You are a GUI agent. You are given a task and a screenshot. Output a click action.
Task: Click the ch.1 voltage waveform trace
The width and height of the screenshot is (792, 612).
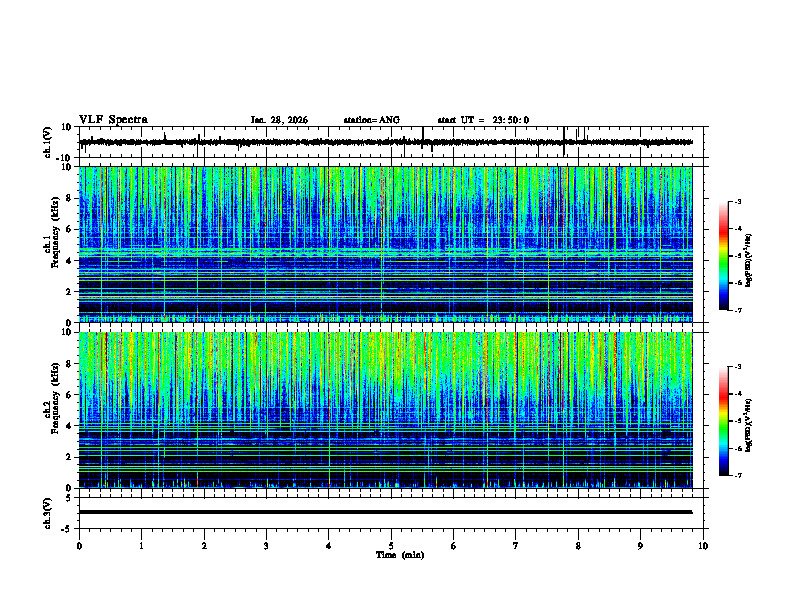click(x=385, y=142)
